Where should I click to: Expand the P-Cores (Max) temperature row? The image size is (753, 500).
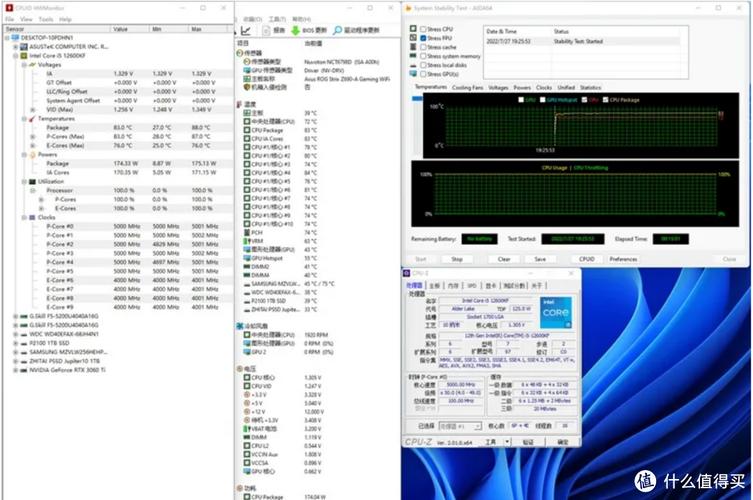click(x=33, y=136)
